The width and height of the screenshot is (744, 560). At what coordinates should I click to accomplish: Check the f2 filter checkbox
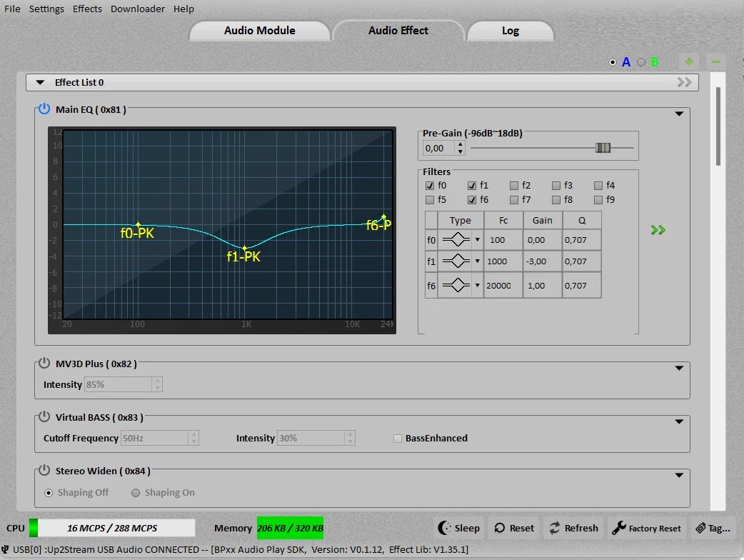pos(514,186)
